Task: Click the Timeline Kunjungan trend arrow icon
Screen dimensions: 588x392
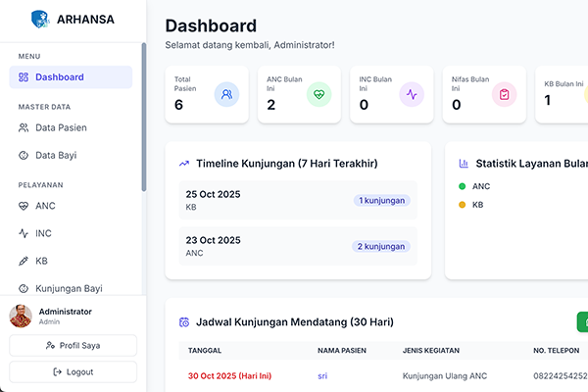Action: (184, 164)
